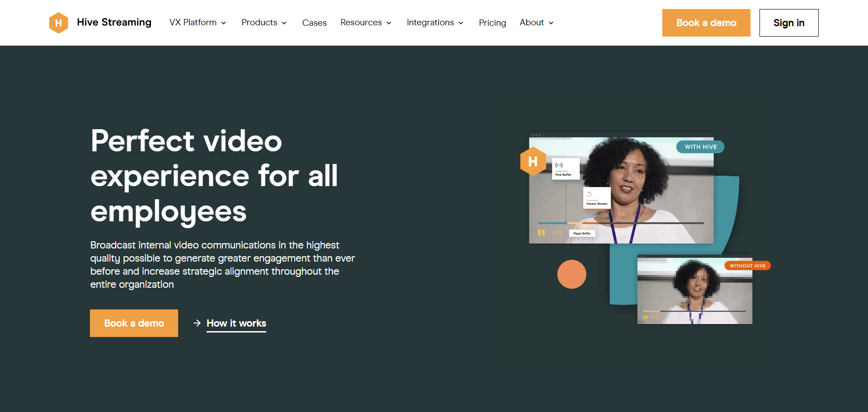This screenshot has width=868, height=412.
Task: Open the Pricing page
Action: [492, 23]
